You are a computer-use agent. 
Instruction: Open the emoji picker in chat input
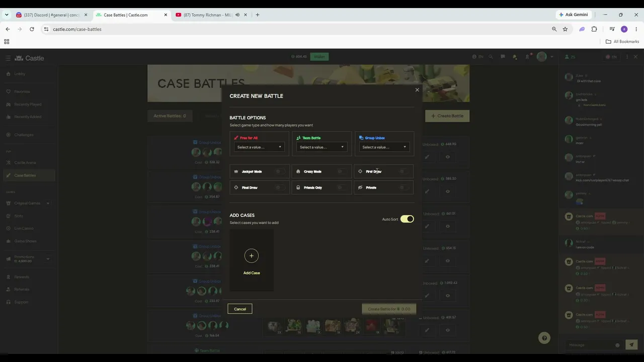(617, 345)
